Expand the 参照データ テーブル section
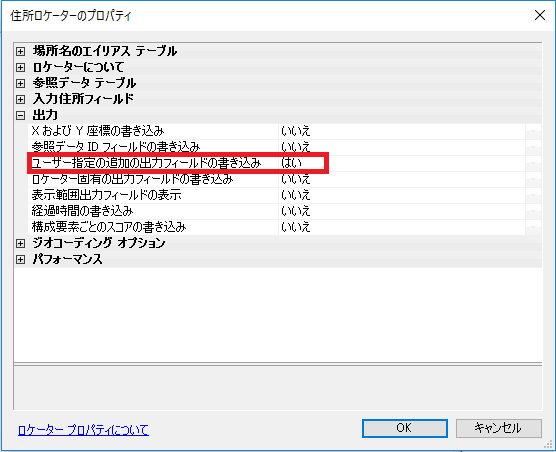Viewport: 556px width, 452px height. 21,83
